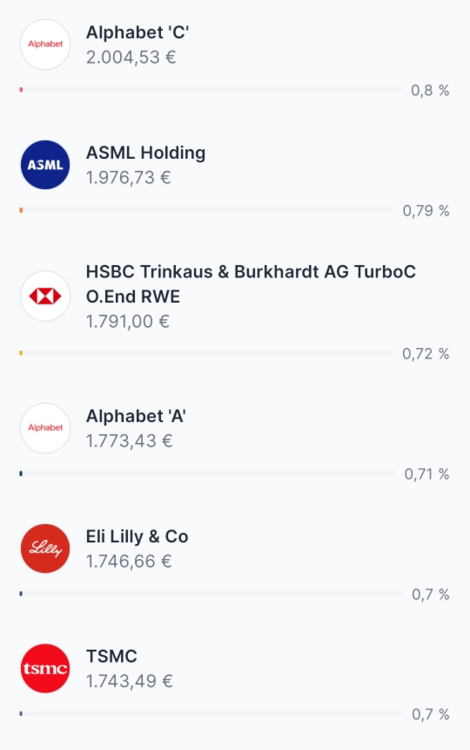This screenshot has width=470, height=750.
Task: Click the TSMC red logo icon
Action: click(x=45, y=668)
